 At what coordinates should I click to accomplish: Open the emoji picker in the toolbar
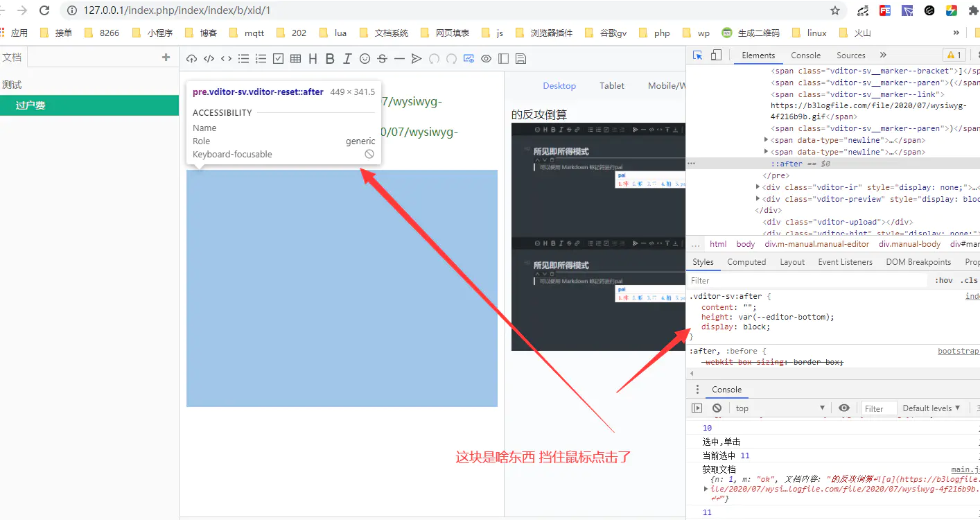365,59
